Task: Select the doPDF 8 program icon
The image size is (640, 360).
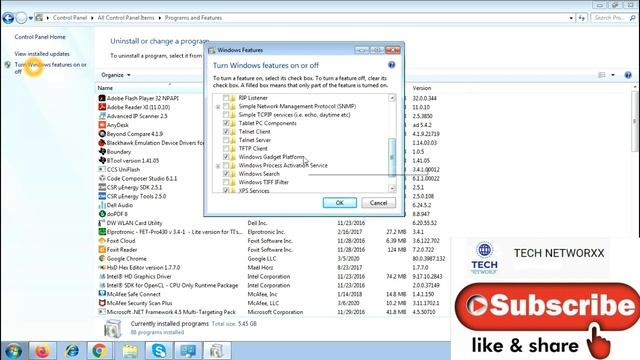Action: tap(102, 214)
